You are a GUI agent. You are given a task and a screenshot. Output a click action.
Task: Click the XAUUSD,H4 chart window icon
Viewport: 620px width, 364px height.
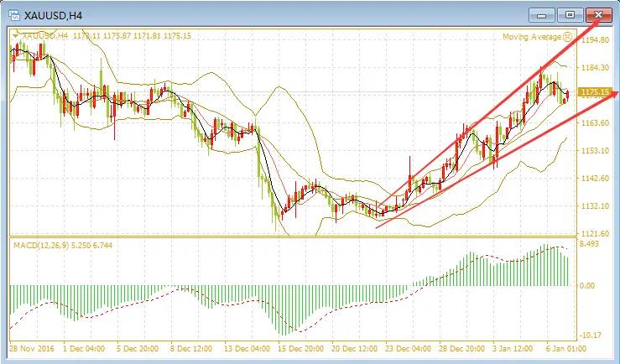[13, 16]
